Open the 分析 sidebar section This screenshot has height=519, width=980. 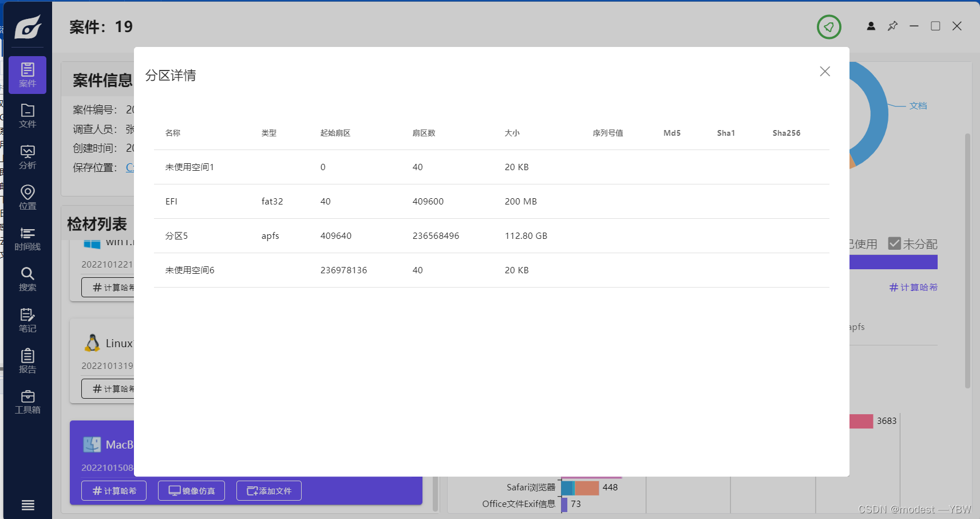[x=27, y=157]
